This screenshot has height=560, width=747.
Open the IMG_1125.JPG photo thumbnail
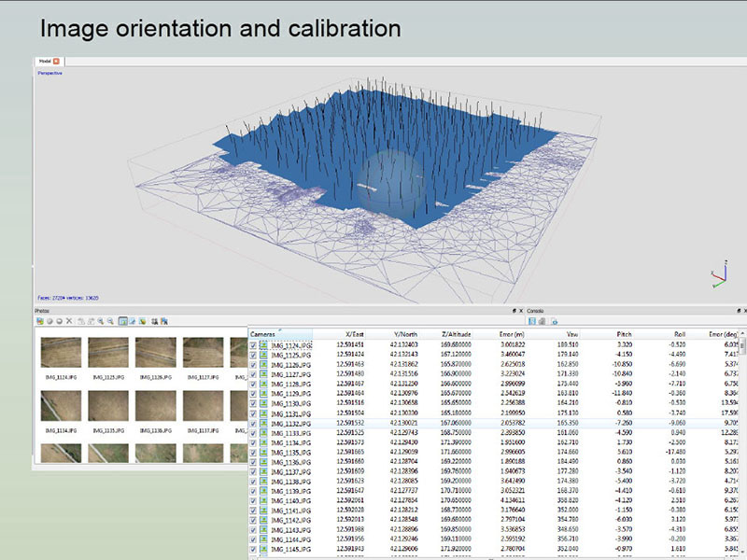[107, 353]
